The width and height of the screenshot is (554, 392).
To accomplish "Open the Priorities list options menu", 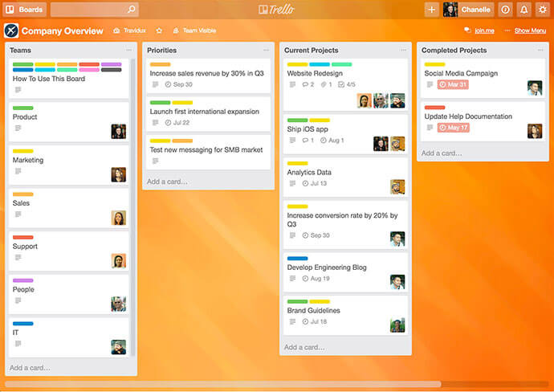I will coord(266,51).
